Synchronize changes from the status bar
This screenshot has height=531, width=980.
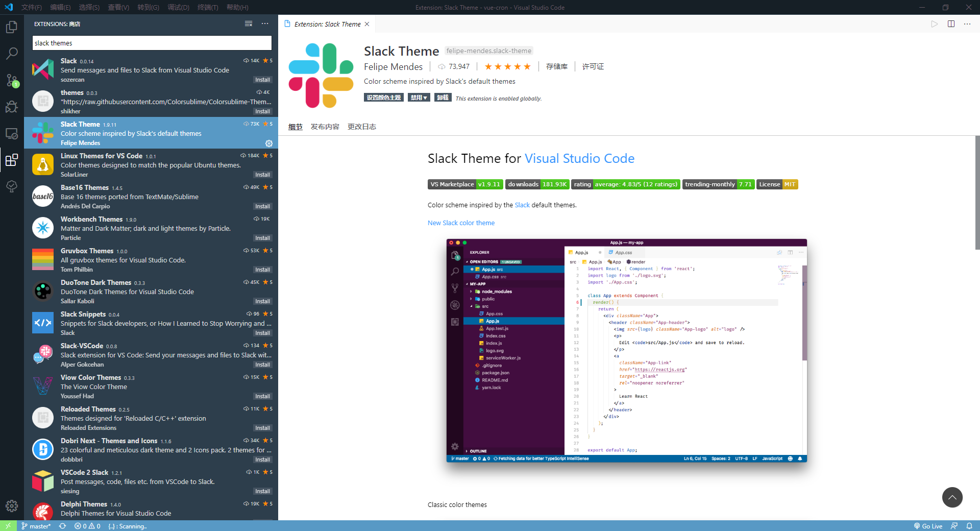click(63, 526)
